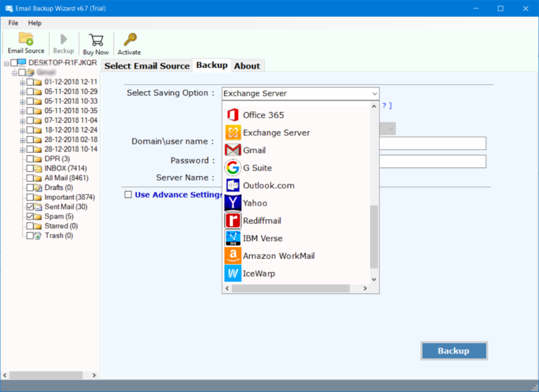Check the DESKTOP-R1FJKQR root checkbox
This screenshot has height=392, width=539.
tap(14, 62)
